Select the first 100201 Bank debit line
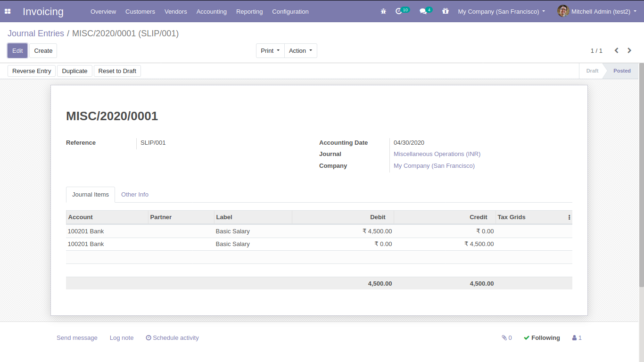This screenshot has height=362, width=644. (86, 231)
